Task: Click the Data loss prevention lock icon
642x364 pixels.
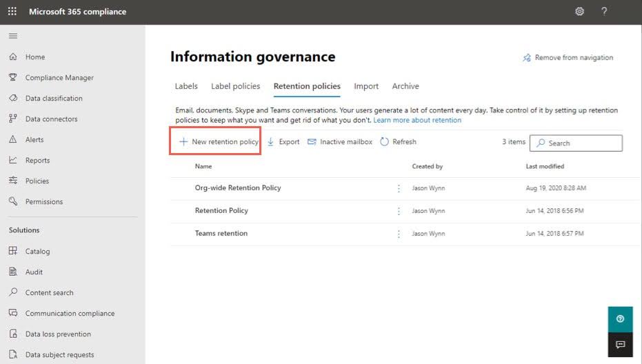Action: (13, 334)
